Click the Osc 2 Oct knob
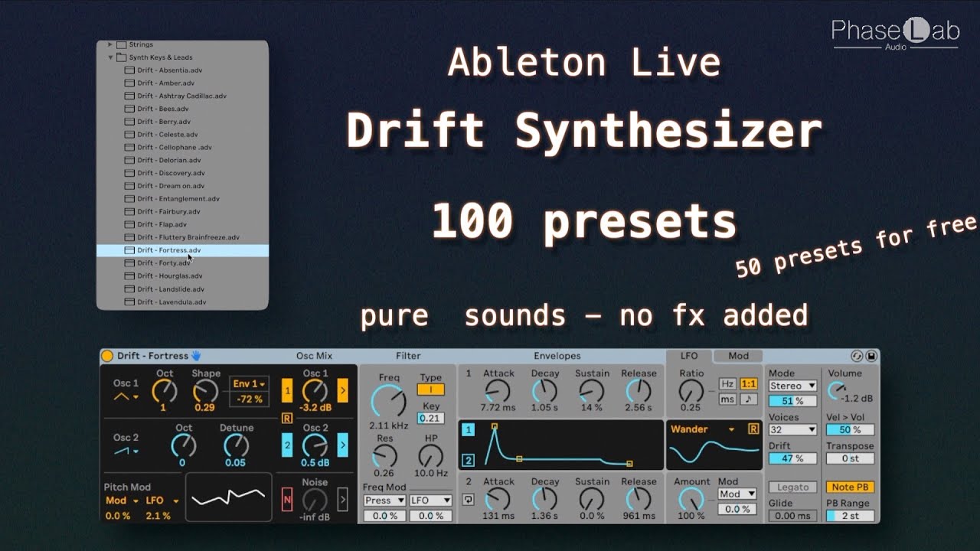 (x=183, y=445)
